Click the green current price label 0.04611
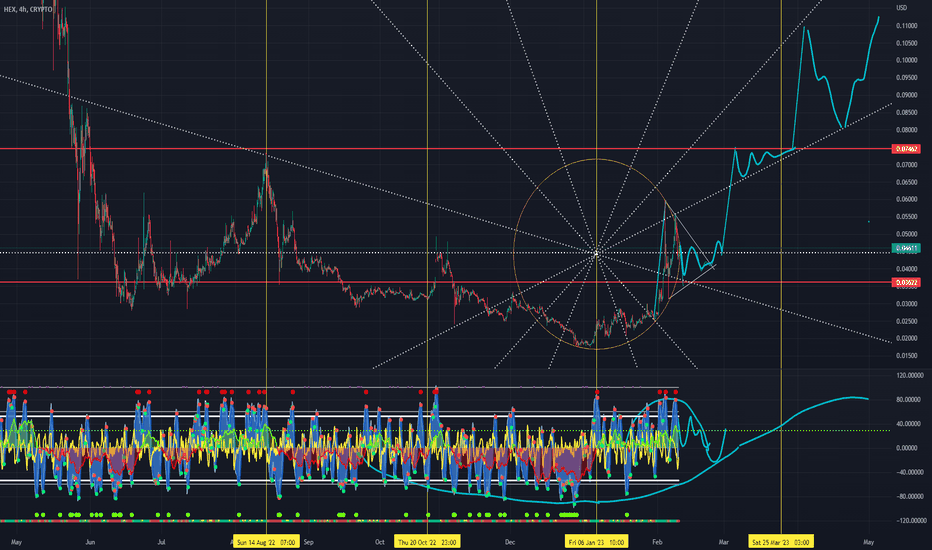The height and width of the screenshot is (550, 932). pyautogui.click(x=906, y=248)
